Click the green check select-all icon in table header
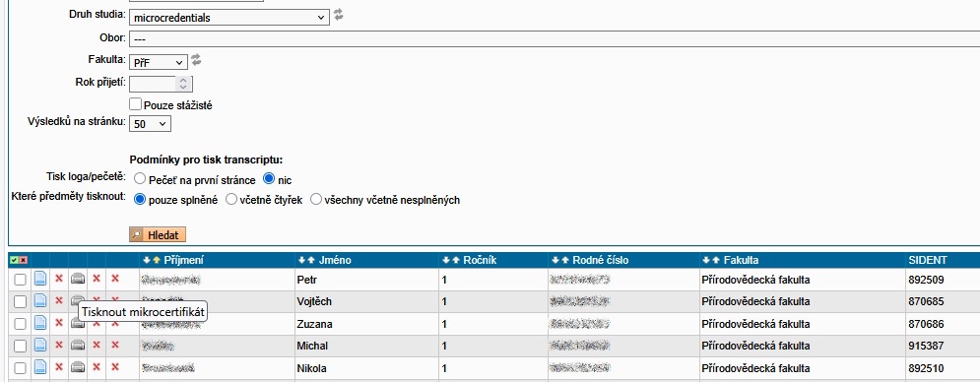 point(14,260)
